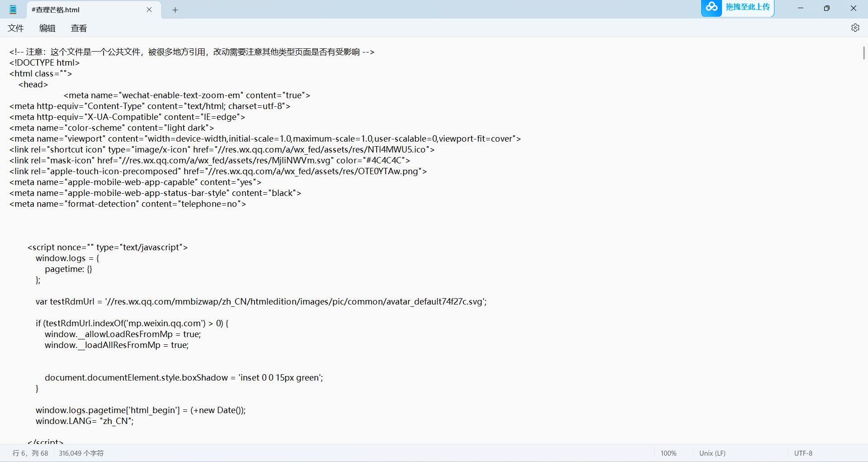Click the if (testRdmUrl.indexOf line
The image size is (868, 462).
tap(132, 323)
